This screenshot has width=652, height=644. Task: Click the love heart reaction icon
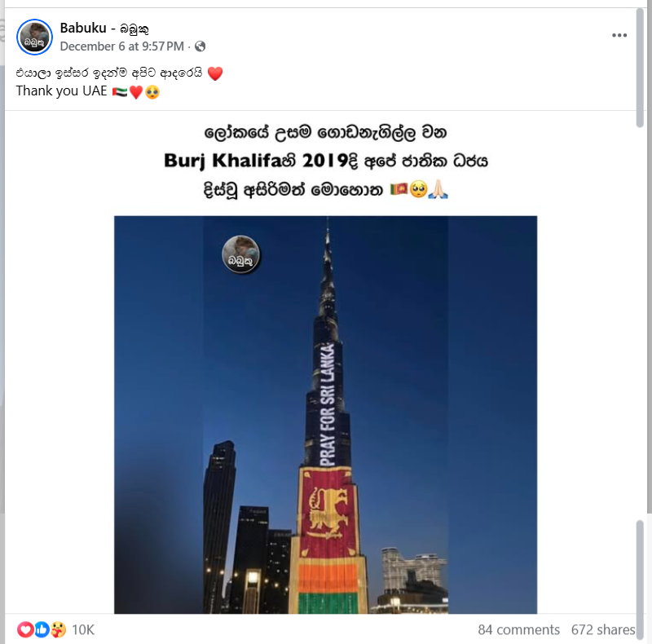tap(25, 629)
